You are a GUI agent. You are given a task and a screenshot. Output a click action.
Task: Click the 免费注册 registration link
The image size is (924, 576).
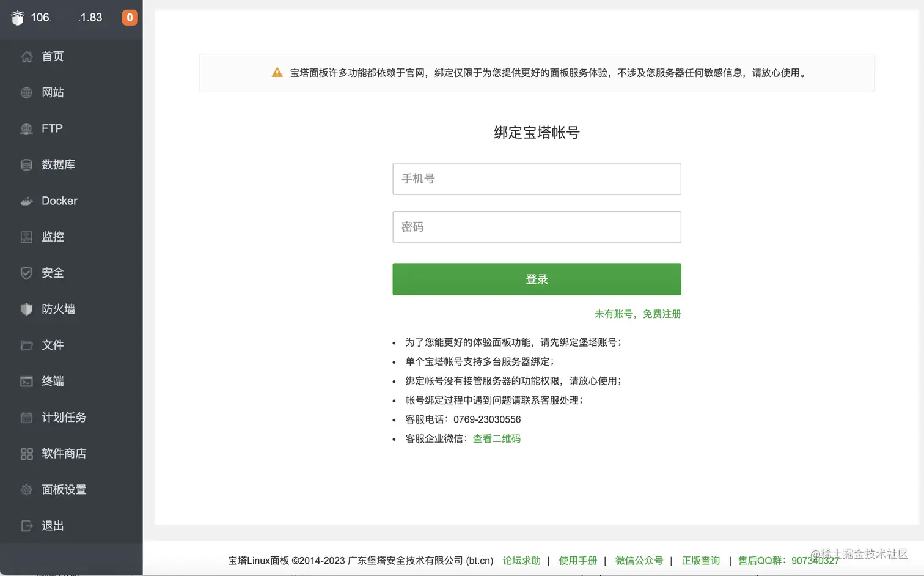[x=662, y=314]
